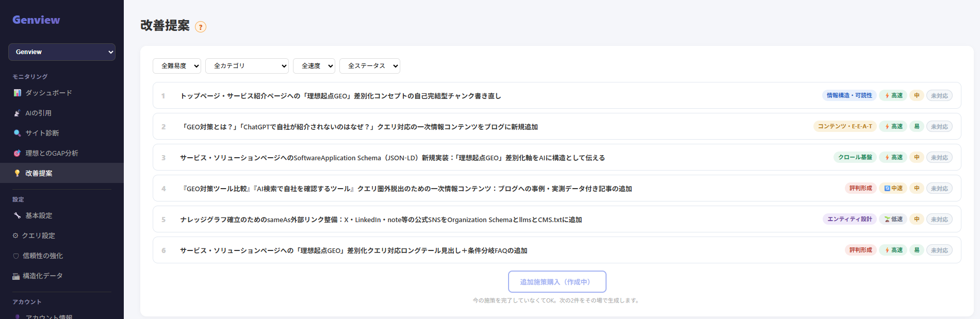Click the help question mark icon
980x319 pixels.
point(201,27)
